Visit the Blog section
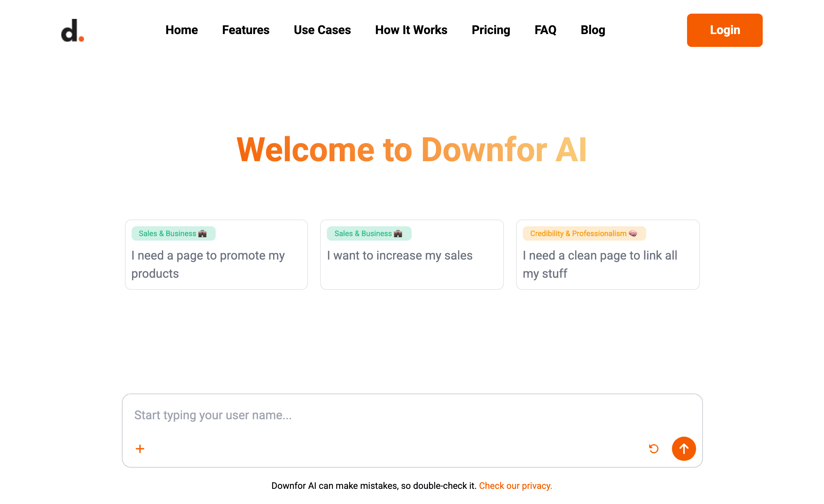The image size is (824, 504). pos(593,30)
